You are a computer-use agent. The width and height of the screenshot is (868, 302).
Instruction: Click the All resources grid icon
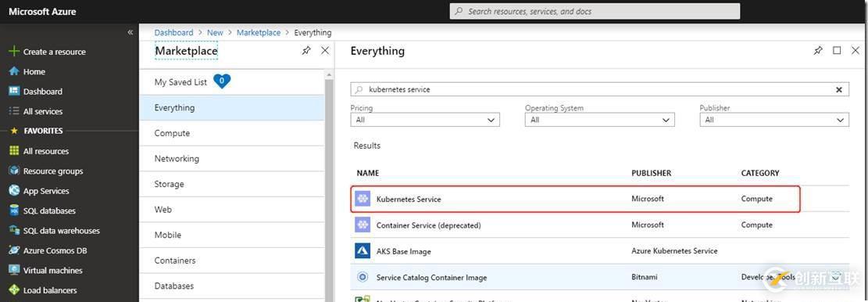point(14,151)
